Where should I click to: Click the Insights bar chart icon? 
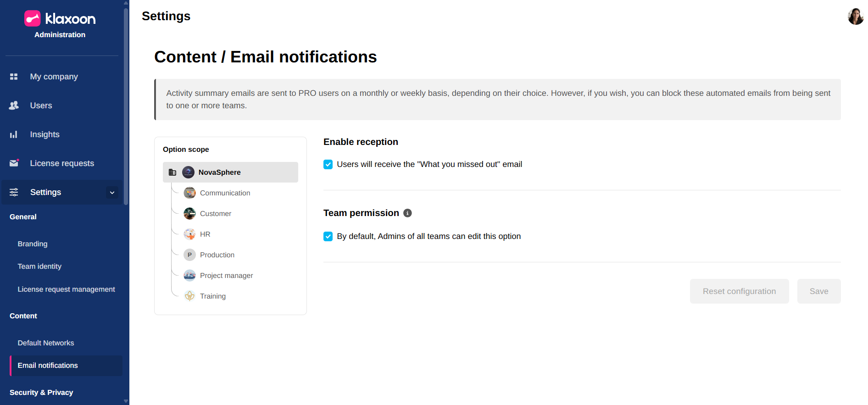14,134
